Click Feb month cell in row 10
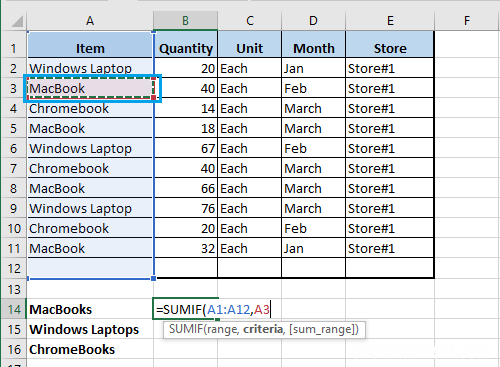 pyautogui.click(x=314, y=228)
